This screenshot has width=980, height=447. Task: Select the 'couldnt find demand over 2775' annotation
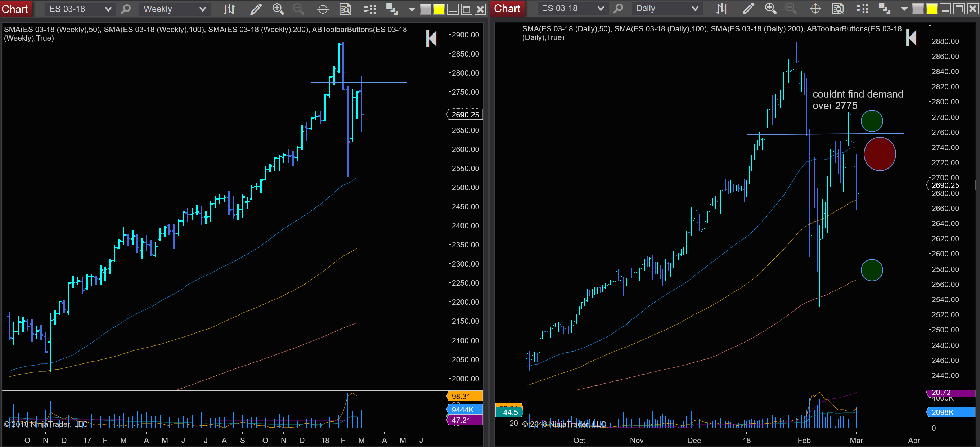[858, 100]
